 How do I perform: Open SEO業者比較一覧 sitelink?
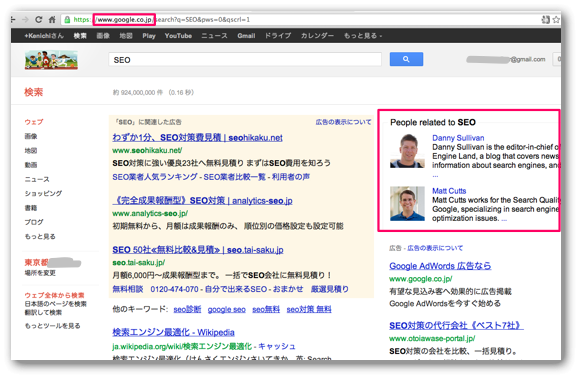tap(234, 177)
